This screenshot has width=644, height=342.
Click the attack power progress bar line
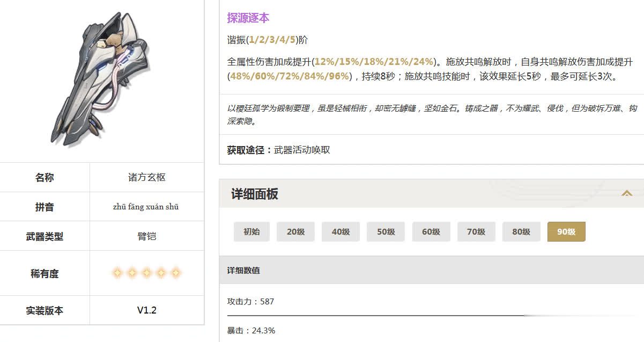375,316
